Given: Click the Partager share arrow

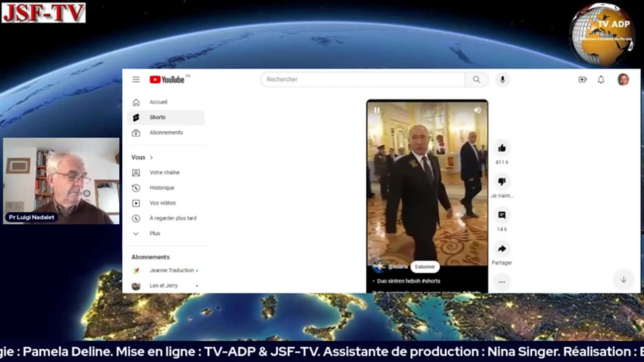Looking at the screenshot, I should pos(502,249).
